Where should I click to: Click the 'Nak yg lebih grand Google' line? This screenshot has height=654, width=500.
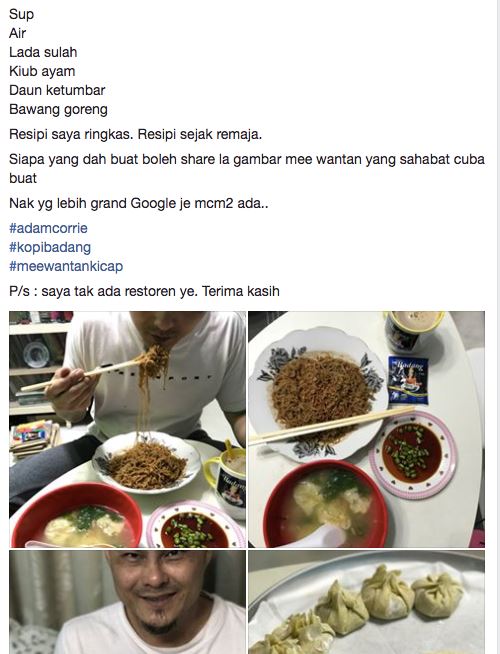(138, 204)
